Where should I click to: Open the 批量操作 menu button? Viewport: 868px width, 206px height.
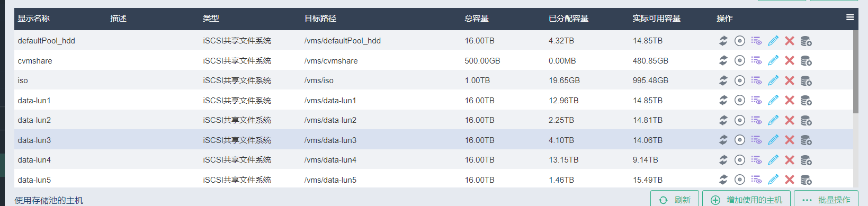pos(826,199)
